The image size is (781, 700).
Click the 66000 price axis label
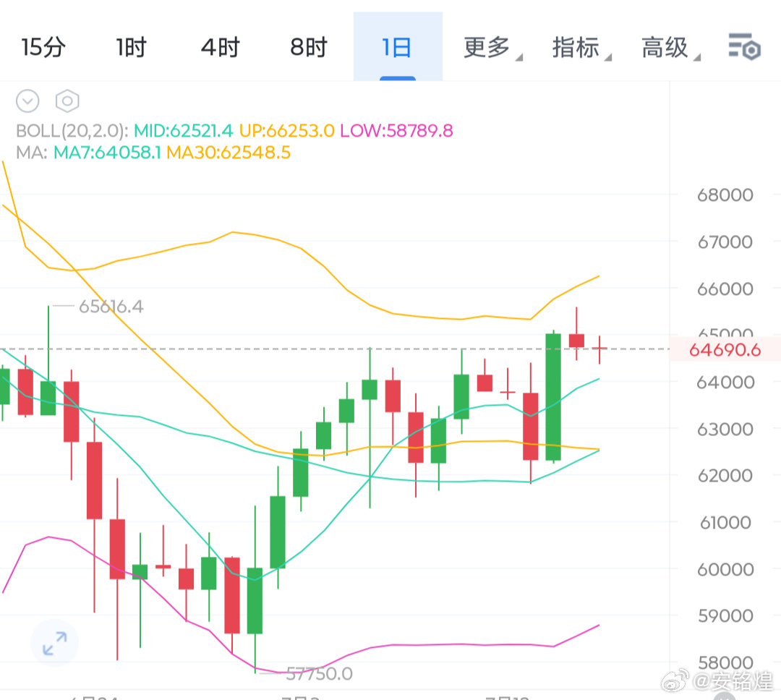coord(725,289)
